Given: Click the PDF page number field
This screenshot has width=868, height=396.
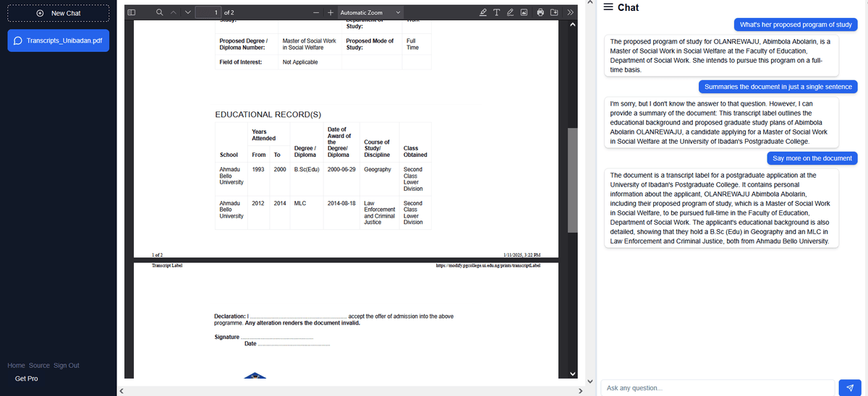Looking at the screenshot, I should point(208,13).
